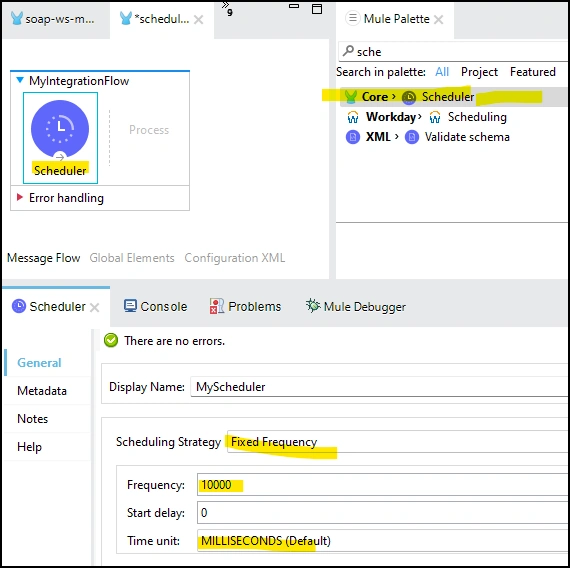Click the Scheduler clock icon in the palette
Screen dimensions: 570x568
(409, 97)
